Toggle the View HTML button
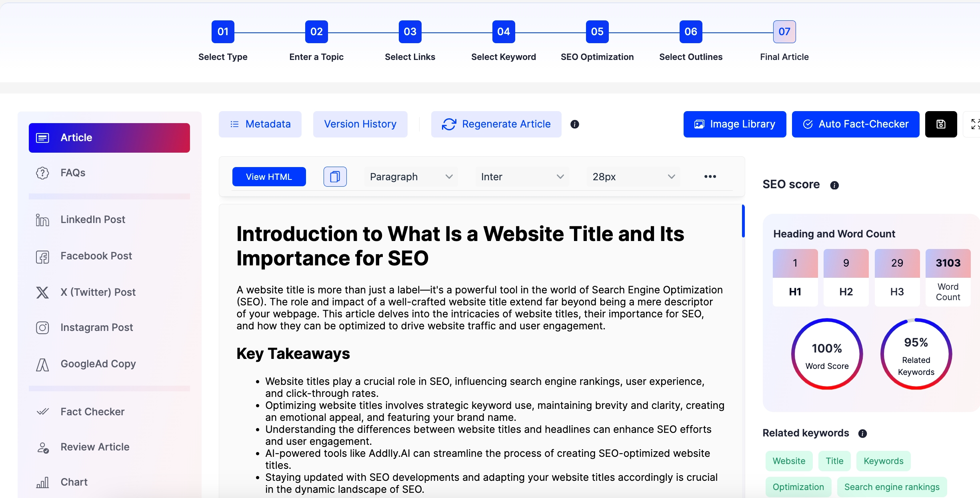 269,177
